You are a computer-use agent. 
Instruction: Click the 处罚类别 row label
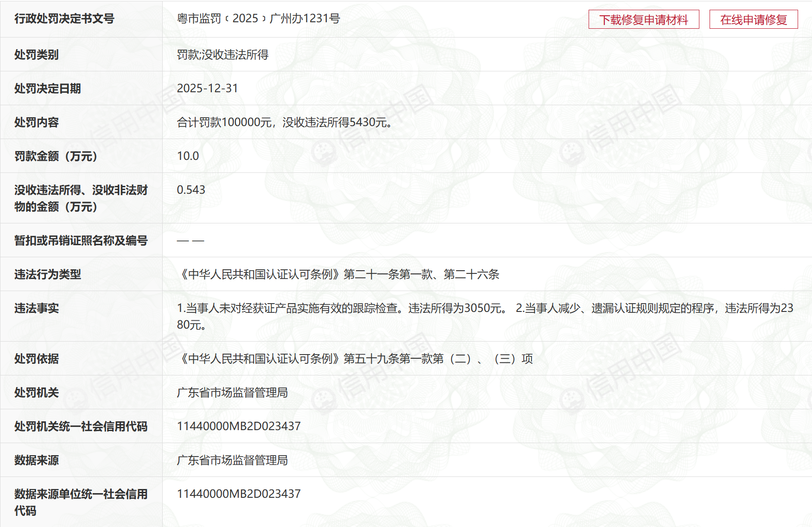36,55
